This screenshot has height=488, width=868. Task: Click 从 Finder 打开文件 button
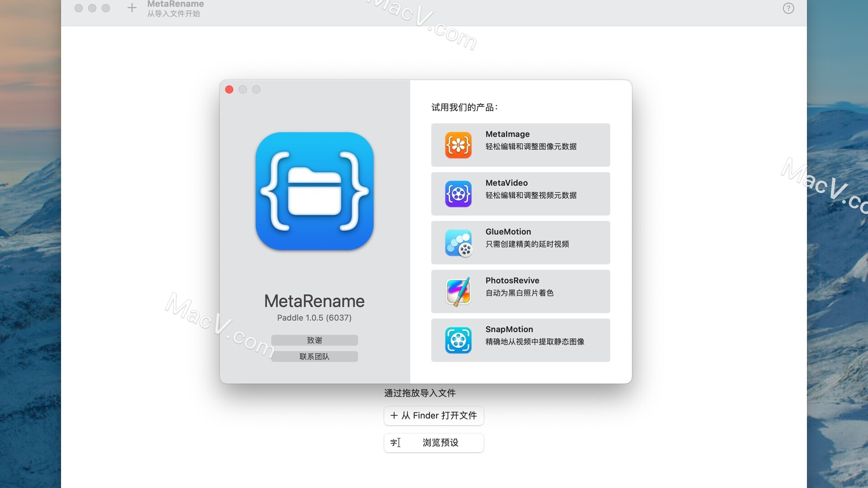(434, 416)
